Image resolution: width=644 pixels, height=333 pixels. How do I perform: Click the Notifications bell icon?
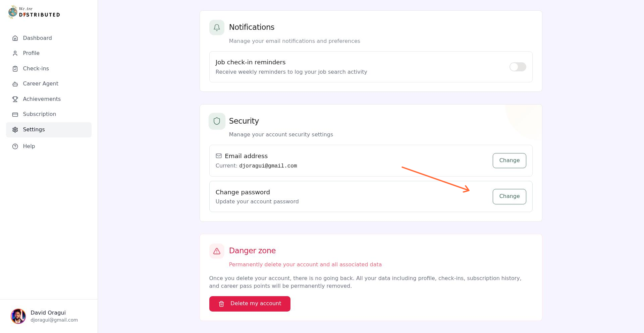click(x=216, y=27)
